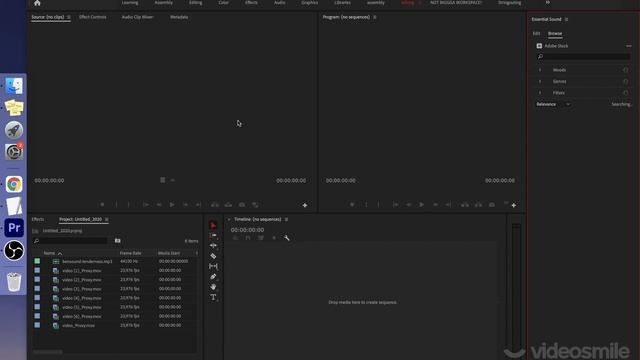Open Google Chrome from the dock

(x=14, y=184)
